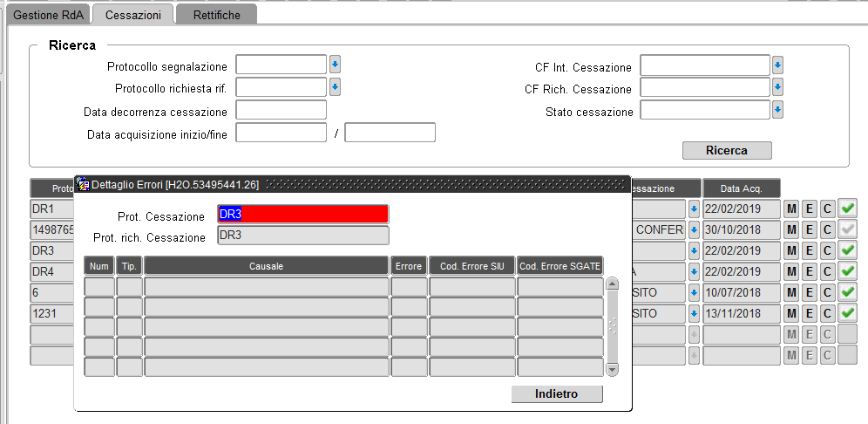Viewport: 868px width, 424px height.
Task: Click the C button in the 10/07/2018 row
Action: [x=827, y=292]
